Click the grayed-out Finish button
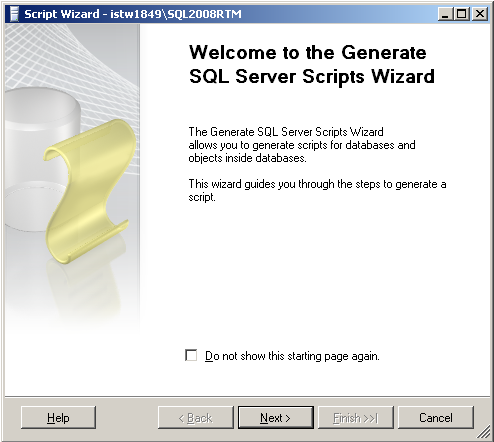This screenshot has width=494, height=442. click(x=356, y=417)
